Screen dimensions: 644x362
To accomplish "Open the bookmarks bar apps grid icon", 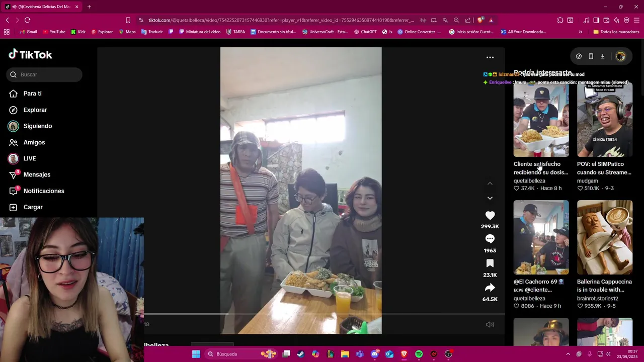I will 7,32.
